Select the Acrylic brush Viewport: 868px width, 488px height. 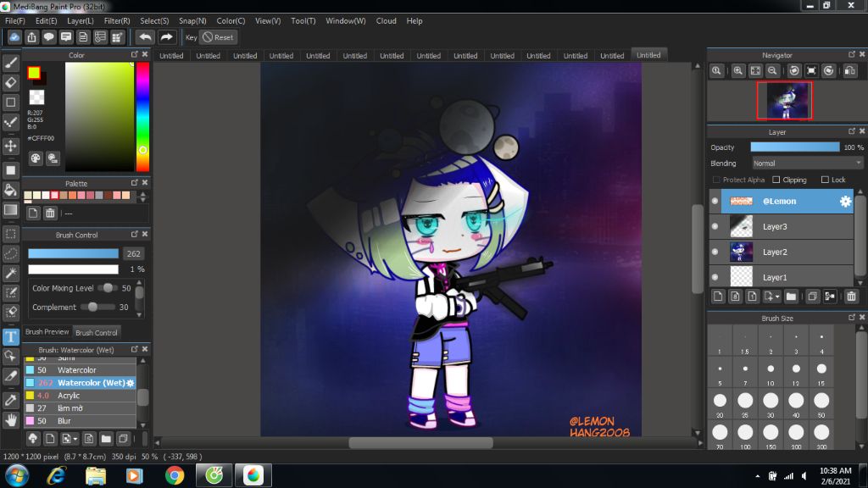[80, 396]
